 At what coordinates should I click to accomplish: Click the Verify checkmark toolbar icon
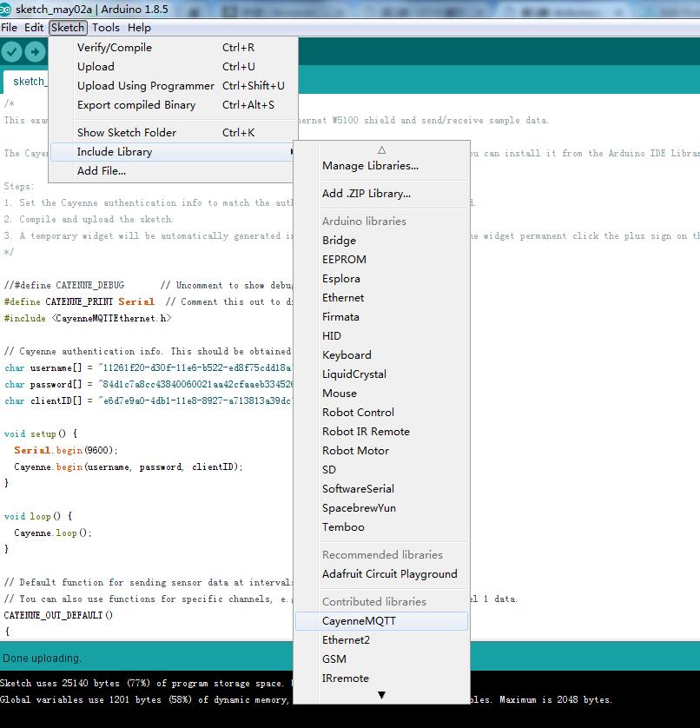[x=11, y=51]
